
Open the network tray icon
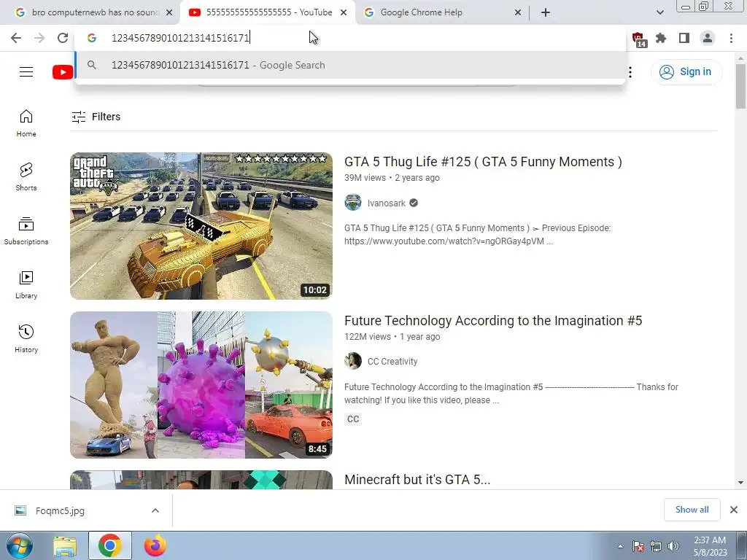pos(656,547)
